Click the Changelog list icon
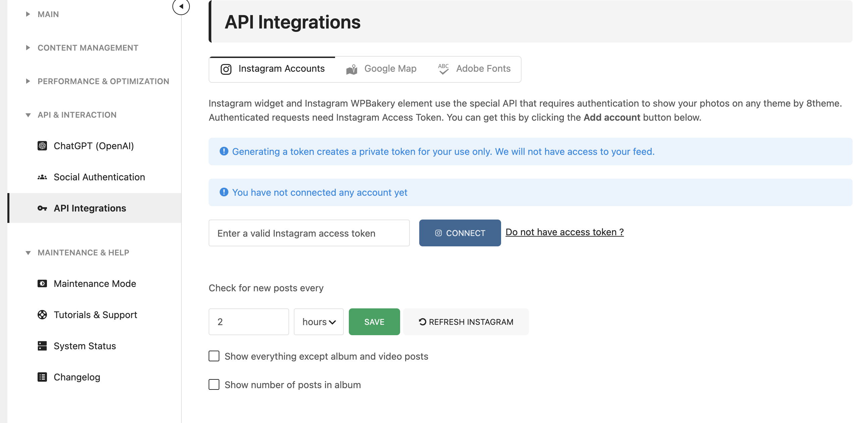Screen dimensions: 868x423 [x=42, y=377]
